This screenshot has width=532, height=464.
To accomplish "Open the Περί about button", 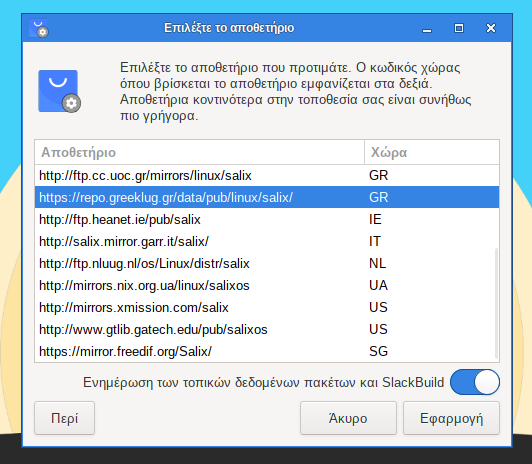I will pyautogui.click(x=64, y=418).
